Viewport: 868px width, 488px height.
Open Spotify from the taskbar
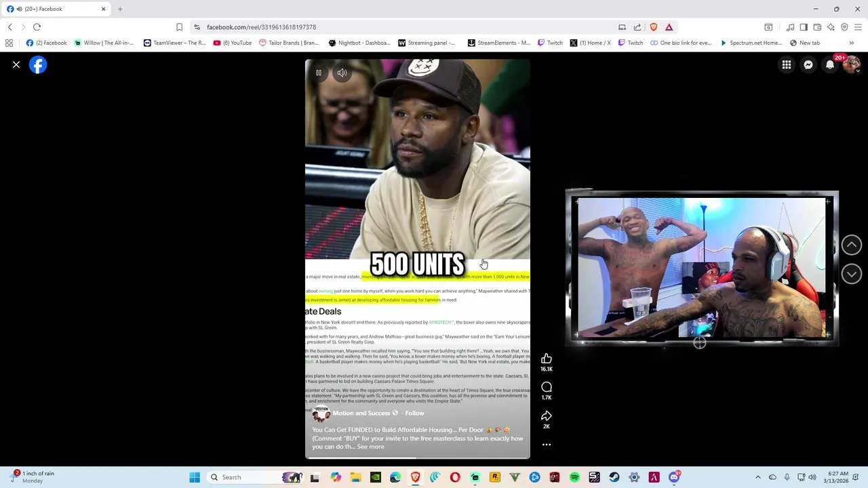click(x=574, y=477)
